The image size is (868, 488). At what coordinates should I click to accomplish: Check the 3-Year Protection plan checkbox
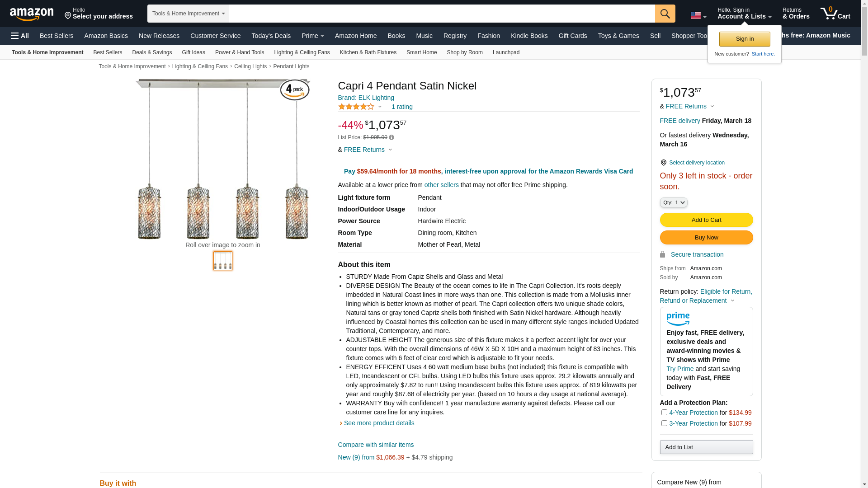[664, 423]
